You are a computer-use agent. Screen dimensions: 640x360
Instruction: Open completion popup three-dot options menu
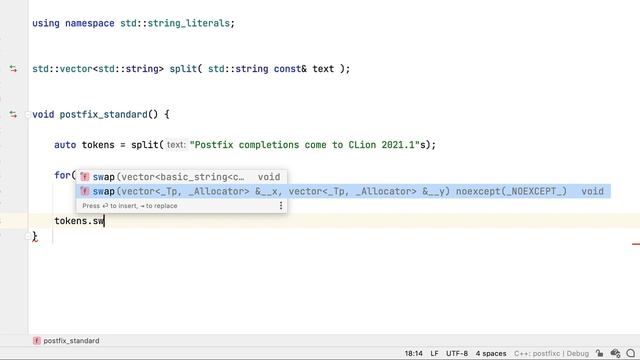(x=281, y=206)
